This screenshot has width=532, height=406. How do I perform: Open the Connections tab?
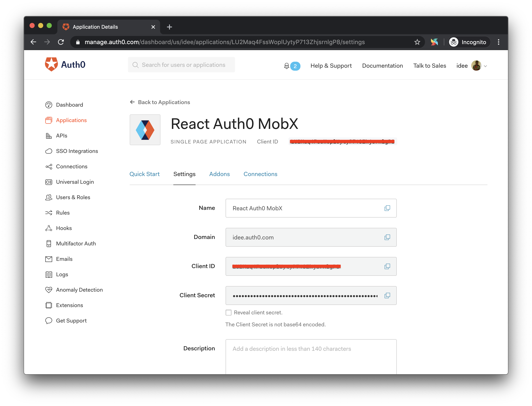click(x=261, y=174)
